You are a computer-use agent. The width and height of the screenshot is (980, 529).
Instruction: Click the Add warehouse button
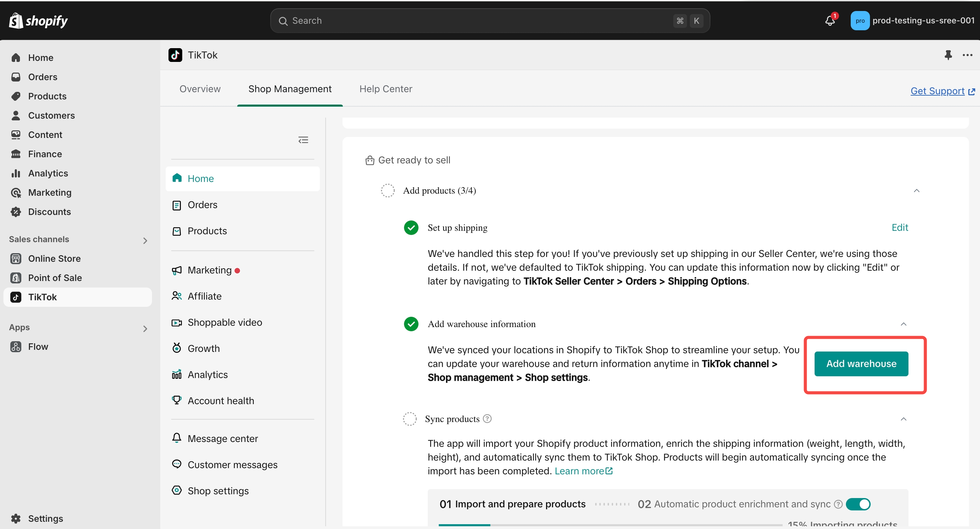[861, 364]
